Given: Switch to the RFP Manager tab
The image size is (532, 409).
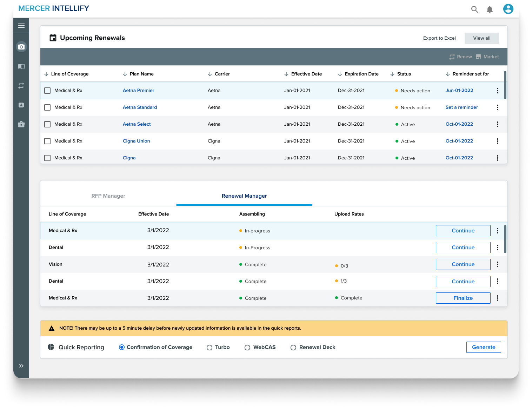Looking at the screenshot, I should point(108,196).
